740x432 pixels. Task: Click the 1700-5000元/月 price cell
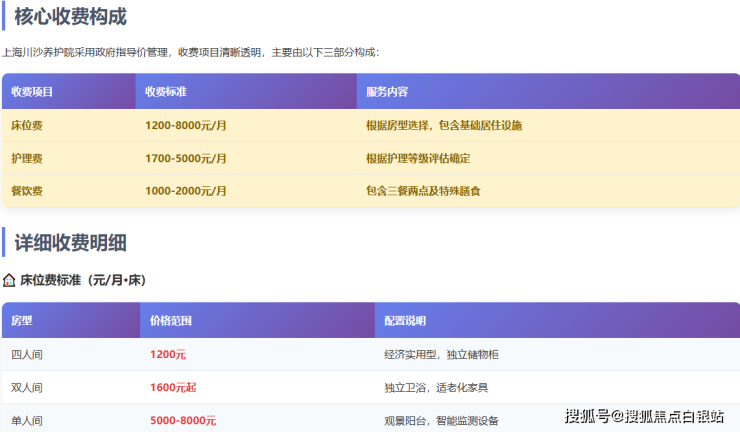coord(186,158)
